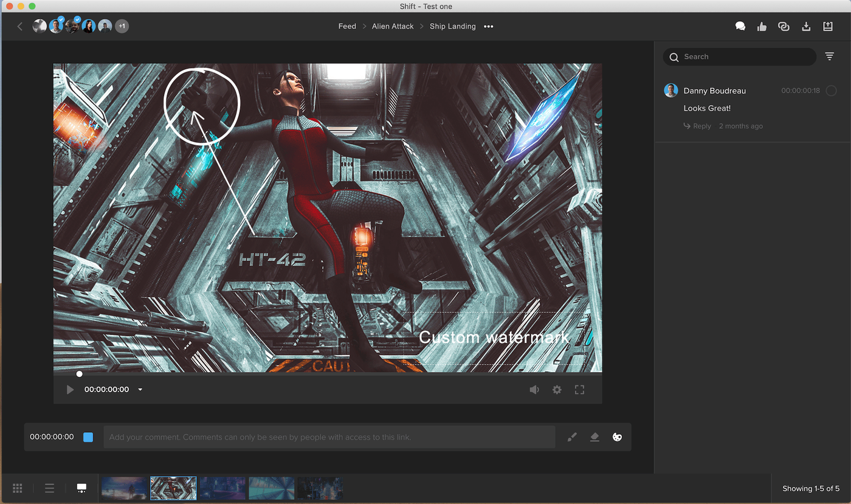Open the comments speech bubble icon
851x504 pixels.
[740, 26]
